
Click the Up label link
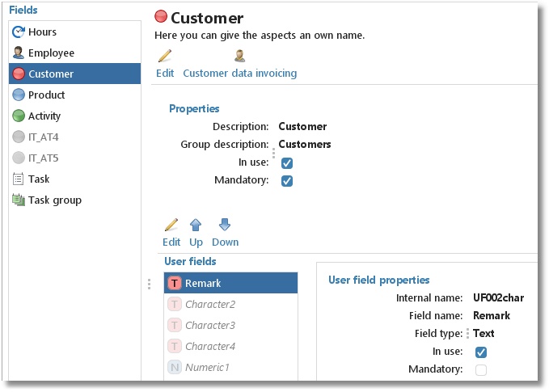pyautogui.click(x=196, y=242)
